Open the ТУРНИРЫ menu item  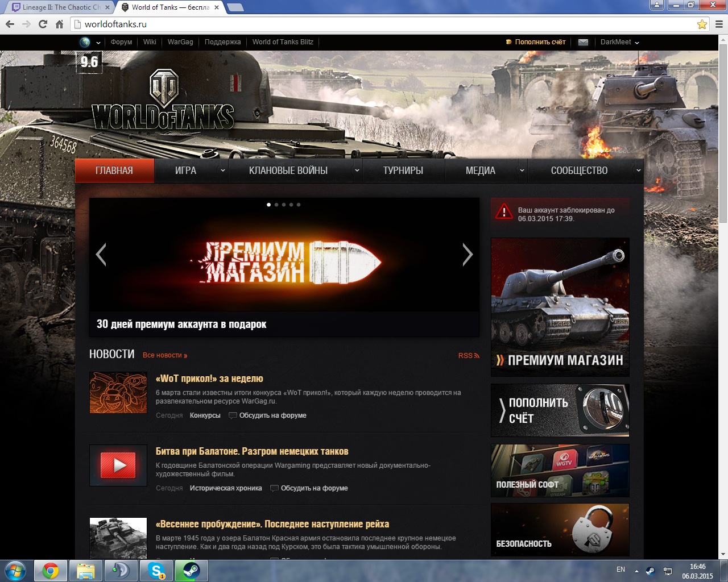[x=403, y=171]
